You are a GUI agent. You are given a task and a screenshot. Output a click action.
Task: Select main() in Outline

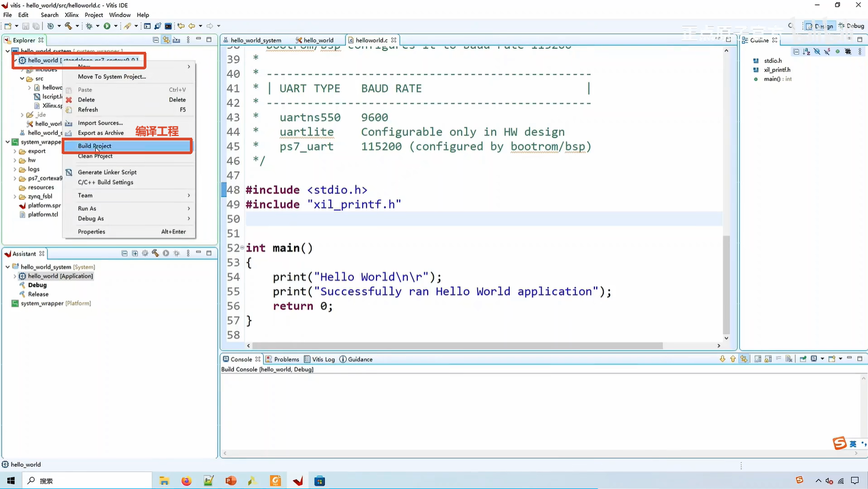772,79
